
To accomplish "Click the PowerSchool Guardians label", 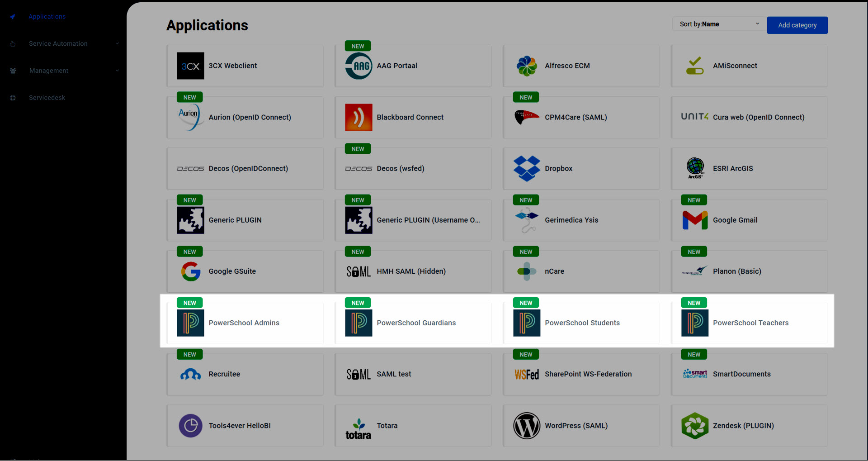I will [416, 323].
